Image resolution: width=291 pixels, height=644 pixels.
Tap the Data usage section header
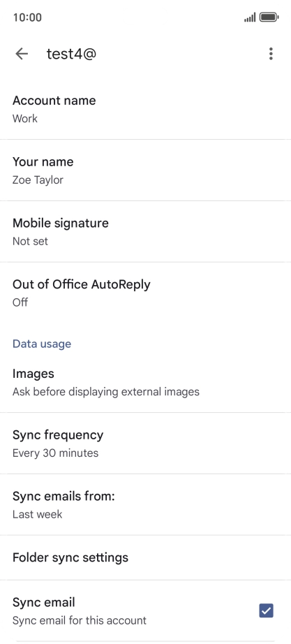(42, 344)
